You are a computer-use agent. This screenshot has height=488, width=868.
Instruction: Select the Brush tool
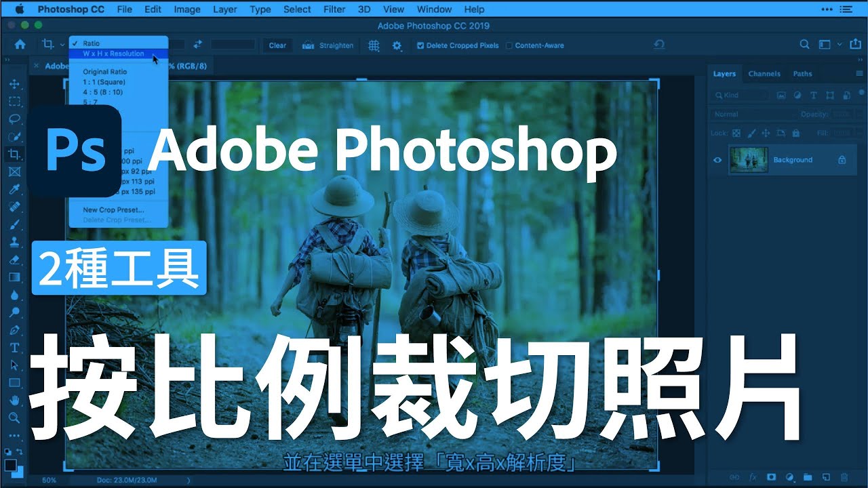pos(14,224)
